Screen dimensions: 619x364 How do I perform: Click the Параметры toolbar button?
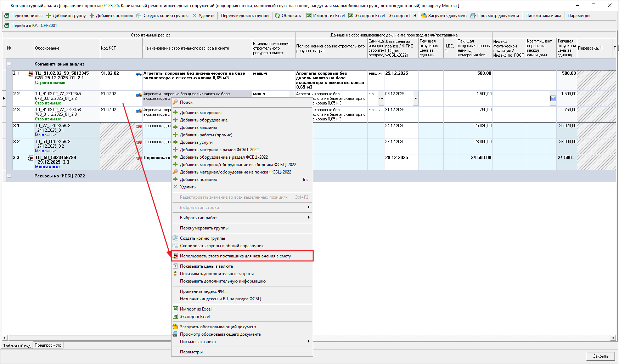pyautogui.click(x=579, y=16)
